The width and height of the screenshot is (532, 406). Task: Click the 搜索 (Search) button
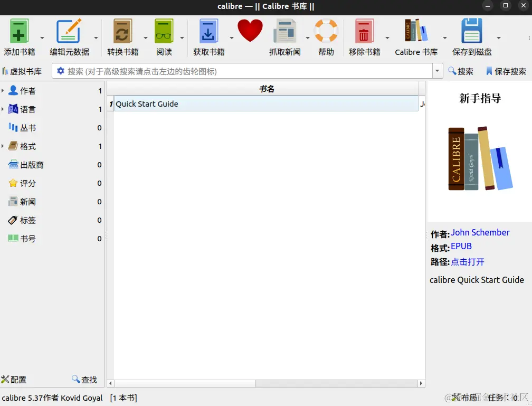coord(460,71)
